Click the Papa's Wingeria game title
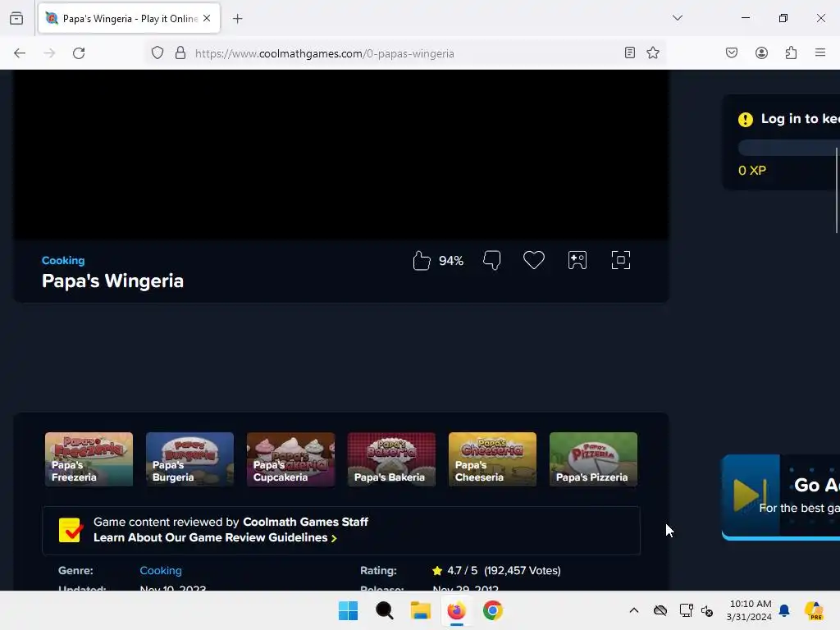 click(112, 281)
